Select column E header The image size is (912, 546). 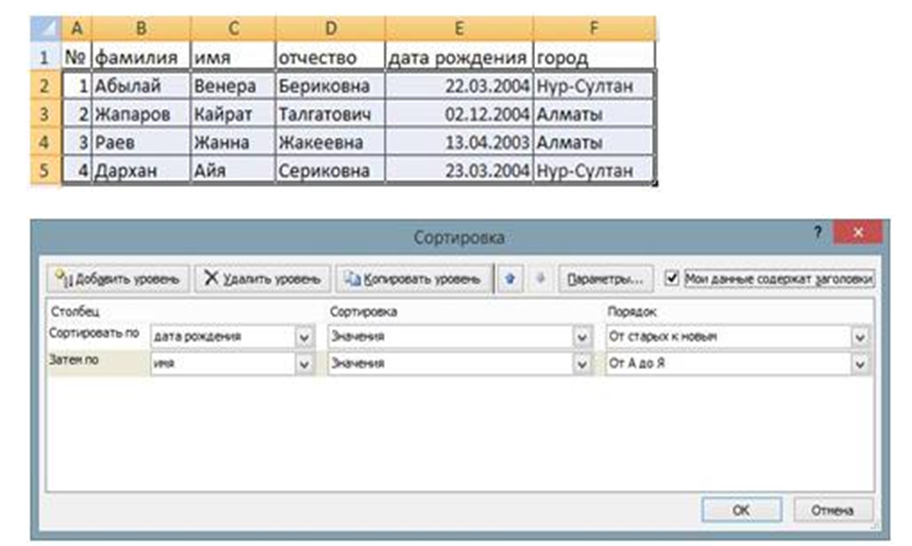(458, 29)
